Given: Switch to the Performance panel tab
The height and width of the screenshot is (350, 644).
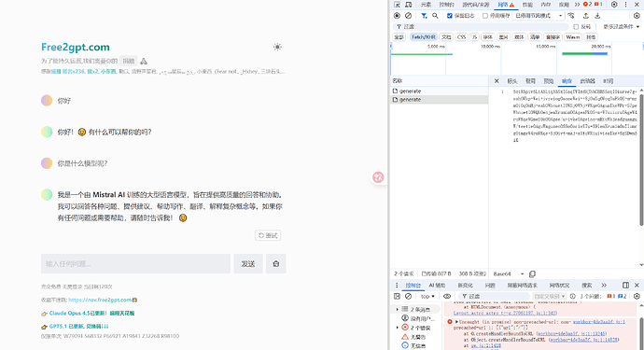Looking at the screenshot, I should pos(527,5).
